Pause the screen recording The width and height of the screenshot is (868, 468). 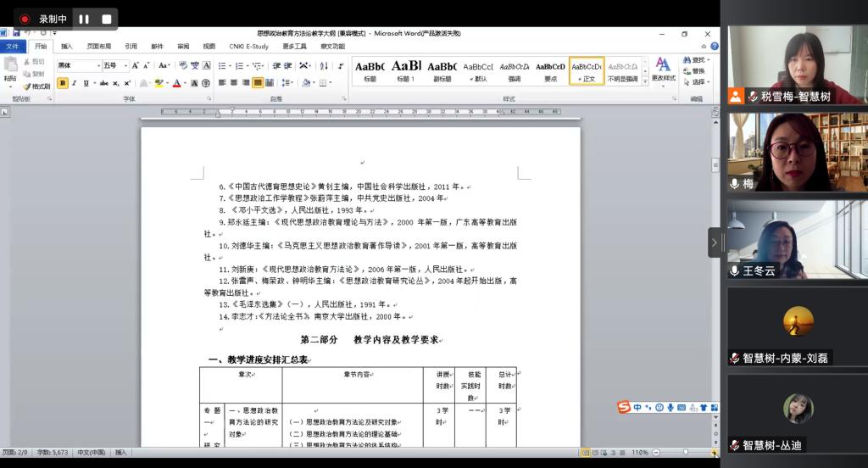coord(84,19)
